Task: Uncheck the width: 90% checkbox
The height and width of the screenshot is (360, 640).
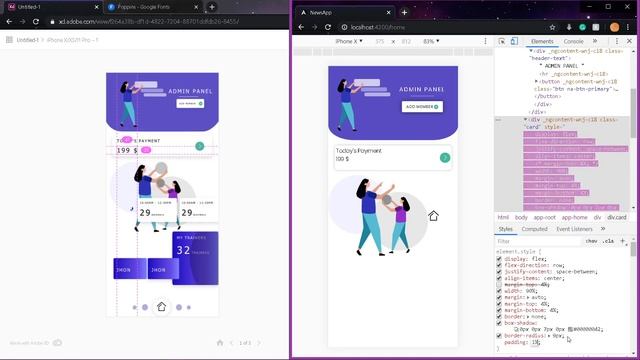Action: point(499,291)
